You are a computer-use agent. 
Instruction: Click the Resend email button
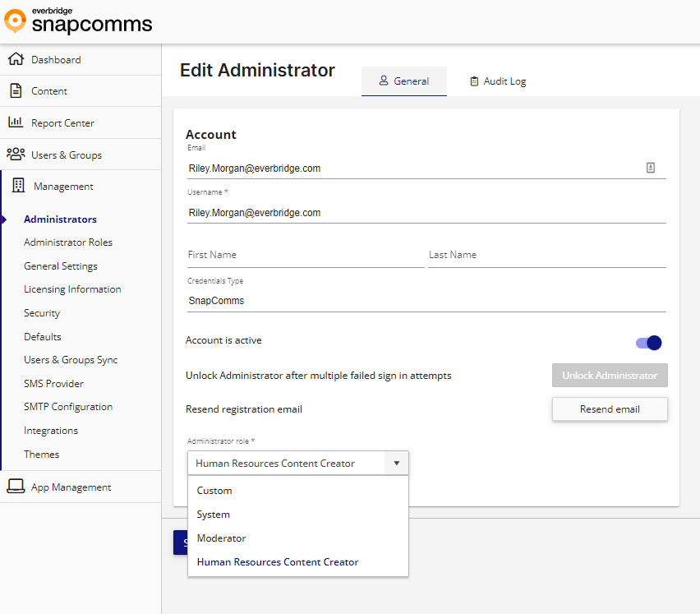610,409
